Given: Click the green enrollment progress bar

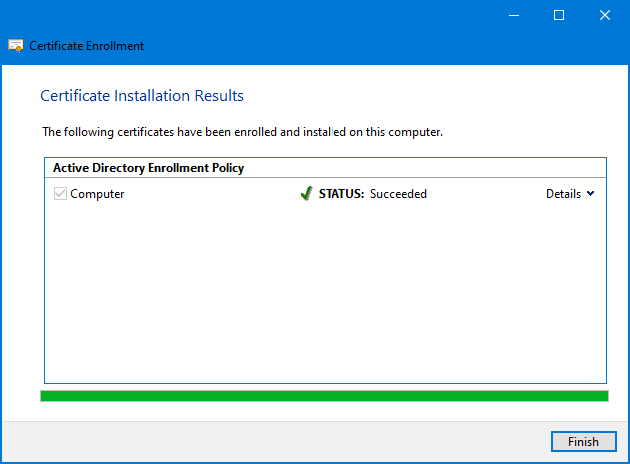Looking at the screenshot, I should (x=324, y=396).
